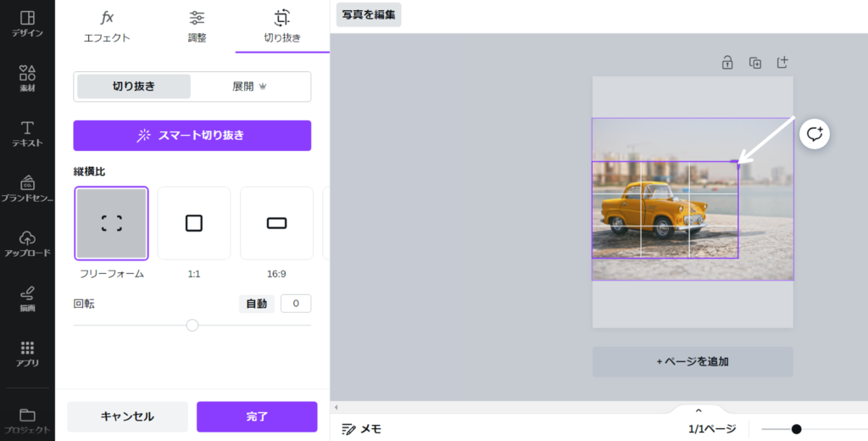Viewport: 868px width, 441px height.
Task: Select the 切り抜き segment toggle
Action: click(134, 87)
